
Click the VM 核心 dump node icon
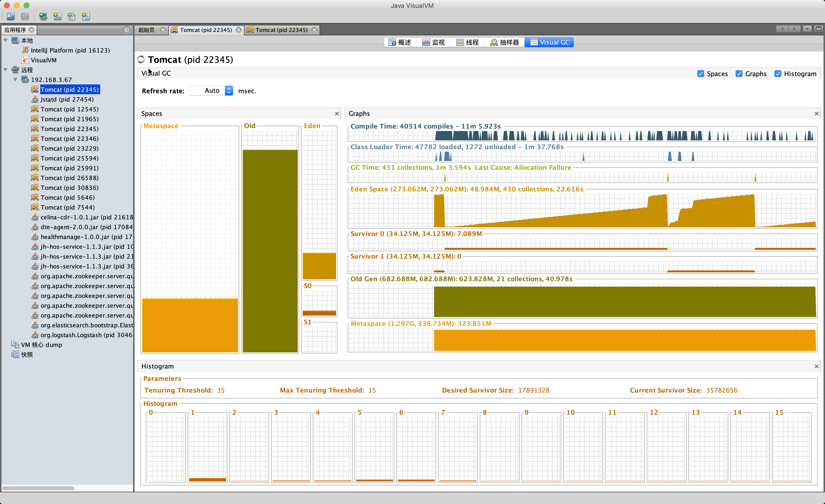tap(15, 344)
